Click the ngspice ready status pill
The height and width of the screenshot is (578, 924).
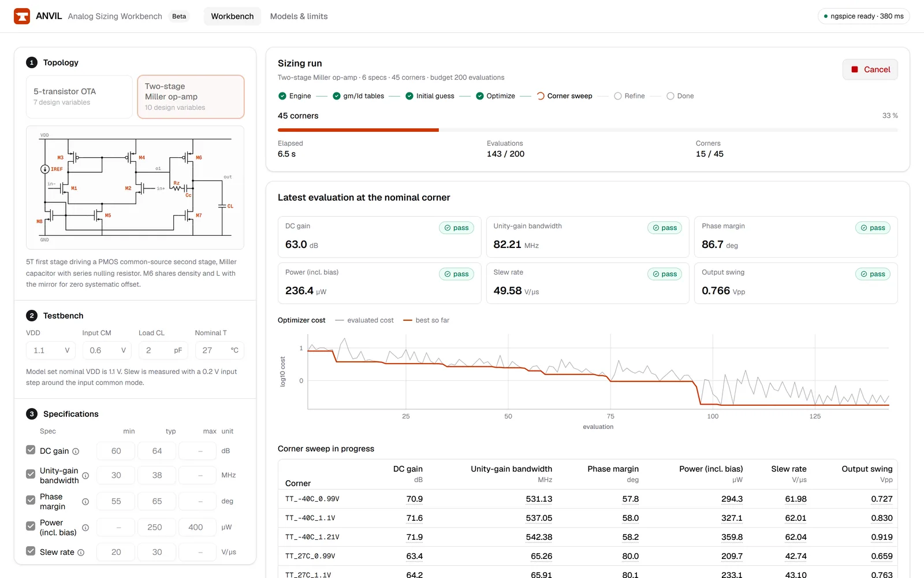(x=863, y=16)
